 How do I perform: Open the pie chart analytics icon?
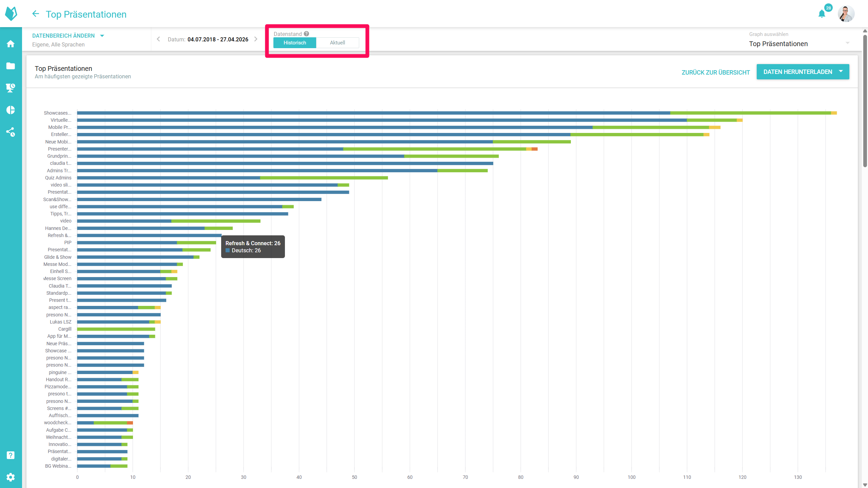tap(11, 110)
